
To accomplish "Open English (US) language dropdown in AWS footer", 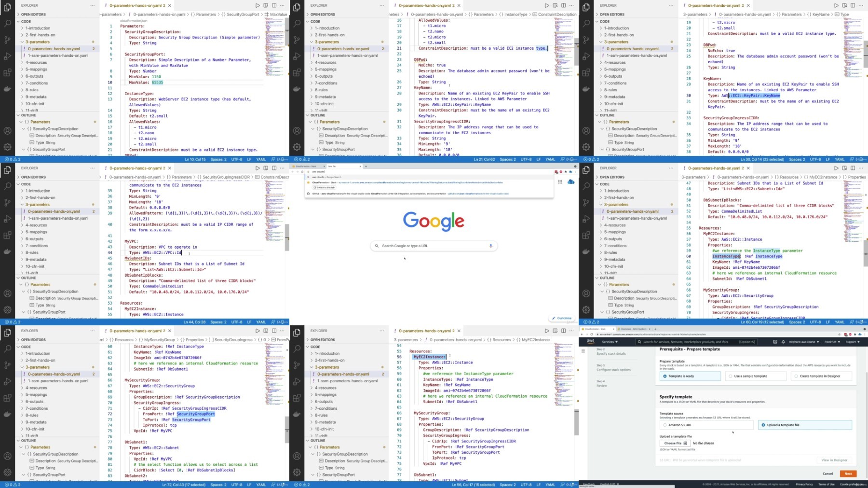I will (609, 484).
